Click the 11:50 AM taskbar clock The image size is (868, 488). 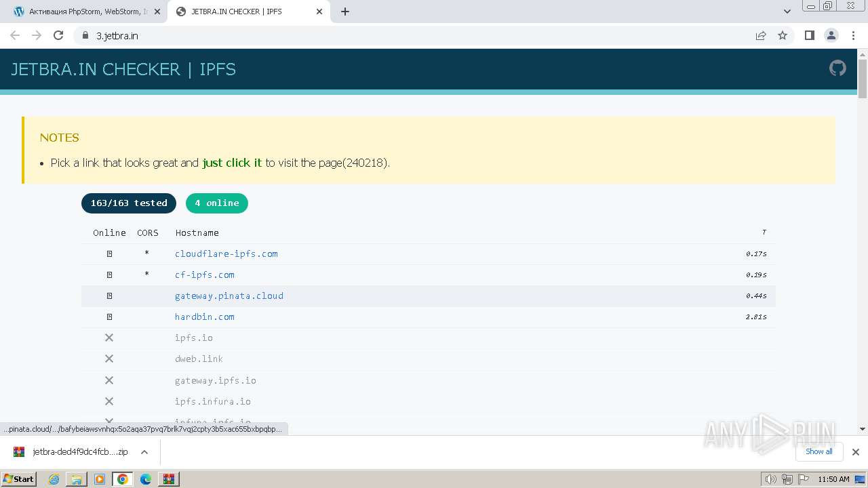[x=833, y=479]
